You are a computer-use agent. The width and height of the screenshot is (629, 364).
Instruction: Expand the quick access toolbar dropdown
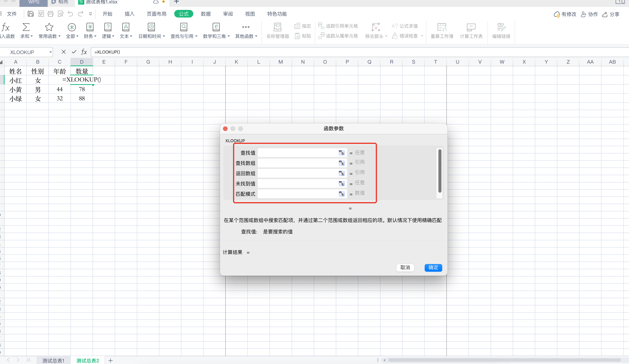(x=90, y=14)
